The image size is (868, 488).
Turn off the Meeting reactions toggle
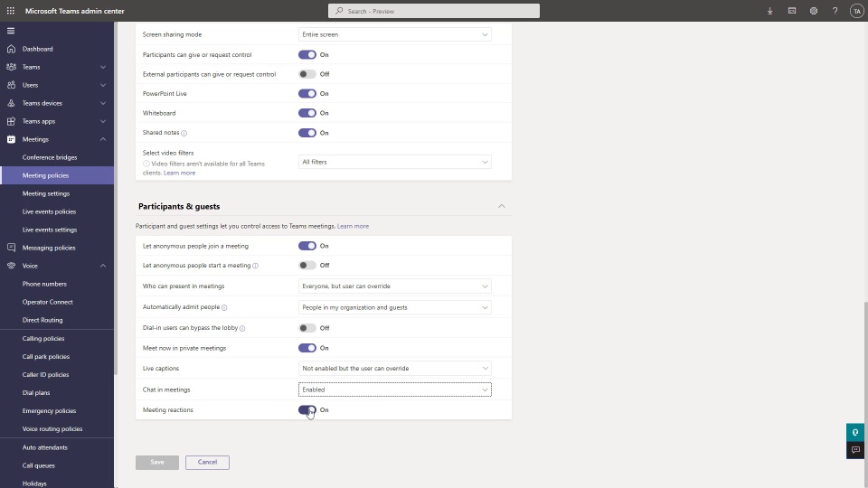pos(307,410)
